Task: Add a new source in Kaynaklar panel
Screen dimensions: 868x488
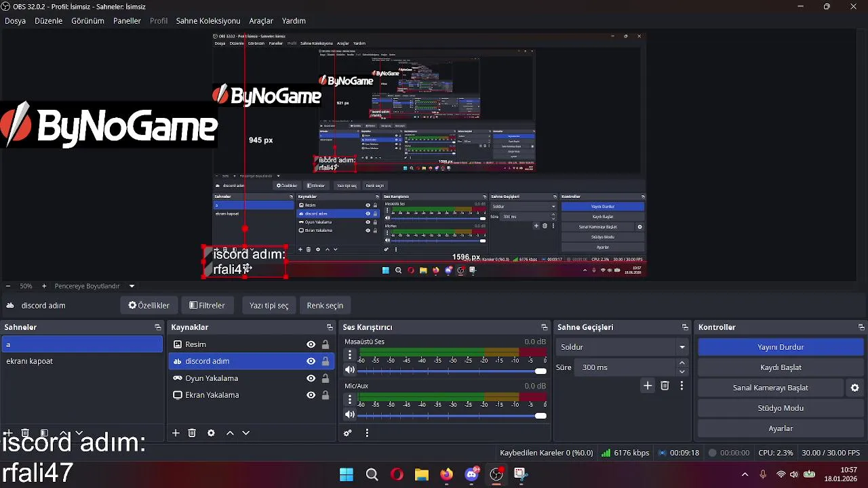Action: coord(176,433)
